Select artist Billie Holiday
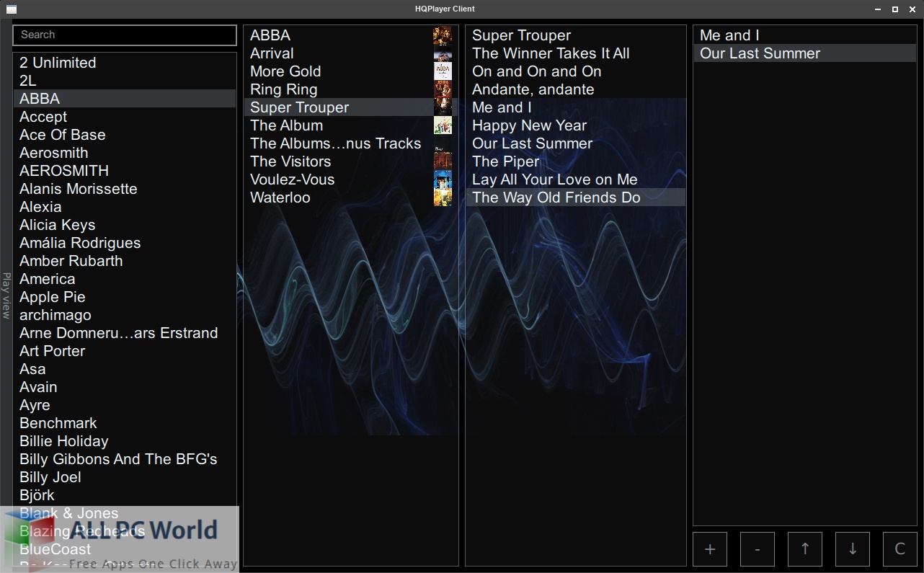Screen dimensions: 924x573 (x=125, y=441)
